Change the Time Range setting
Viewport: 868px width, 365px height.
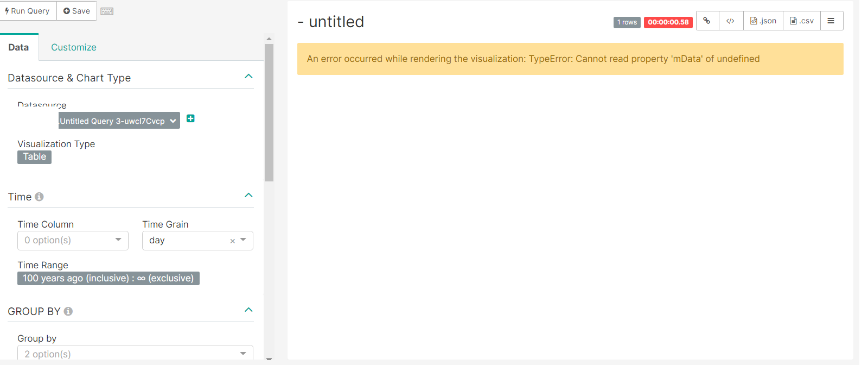point(108,278)
